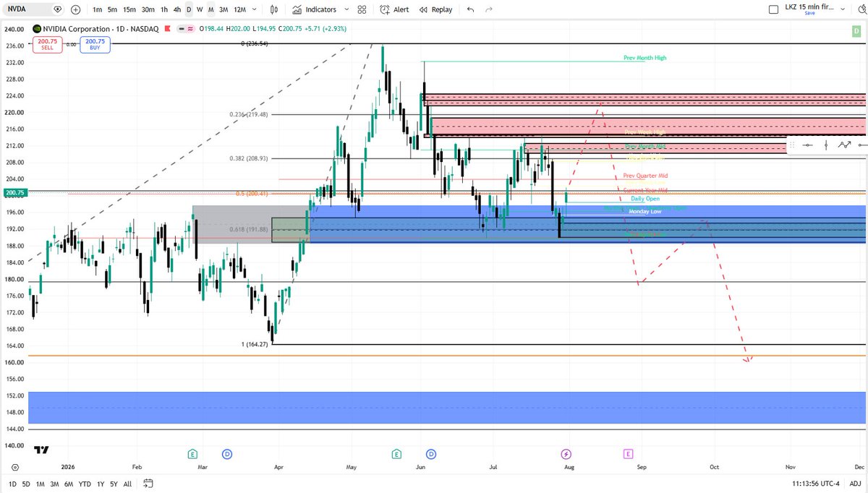868x493 pixels.
Task: Click the compare or add symbol plus icon
Action: pos(76,9)
